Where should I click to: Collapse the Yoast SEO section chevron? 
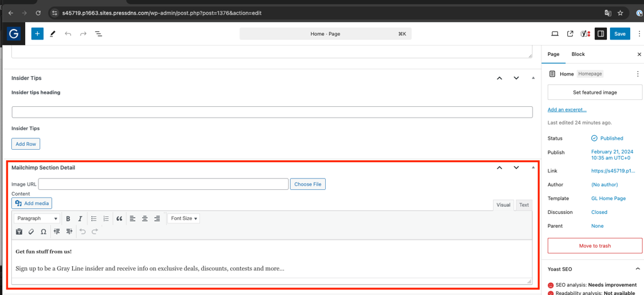pos(638,269)
